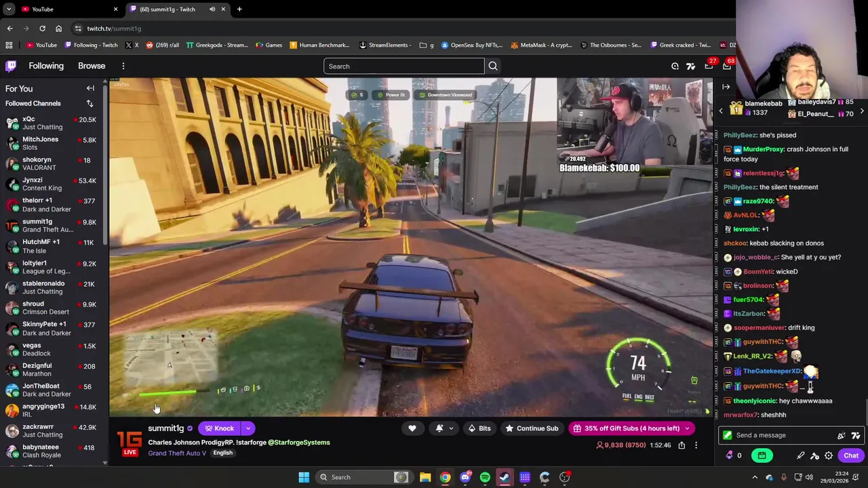Image resolution: width=868 pixels, height=488 pixels.
Task: Click the 7TV icon in top navigation
Action: (690, 66)
